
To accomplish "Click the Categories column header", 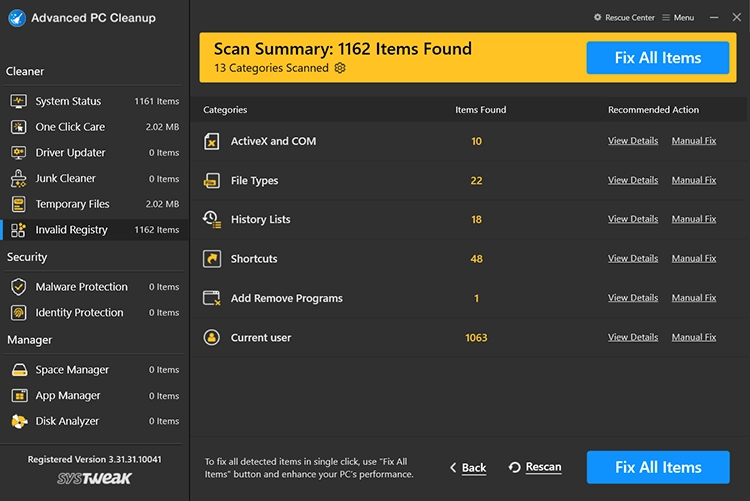I will 225,110.
